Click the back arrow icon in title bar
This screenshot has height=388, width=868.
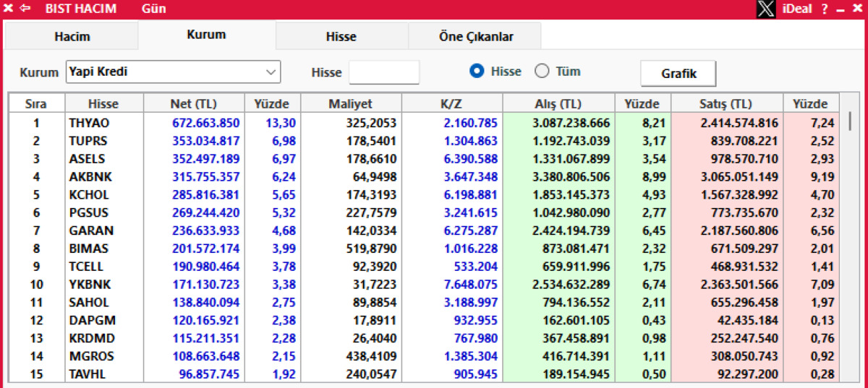[26, 9]
